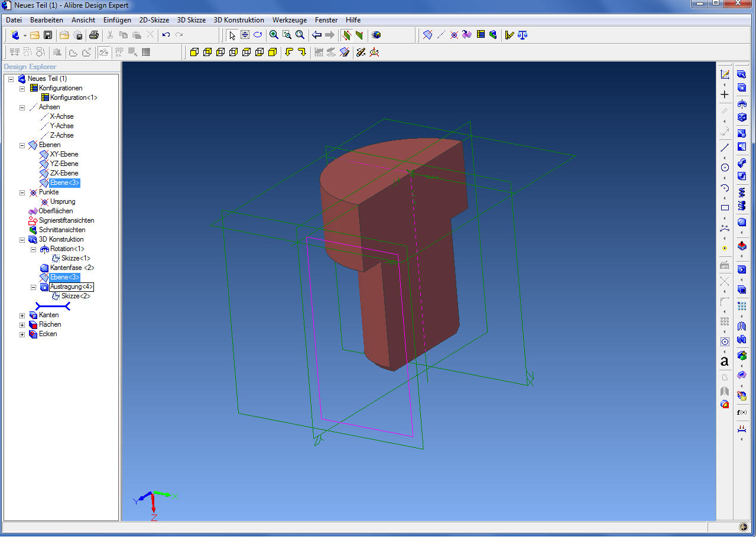Collapse the 3D Konstruktion tree node
This screenshot has width=756, height=537.
(22, 239)
